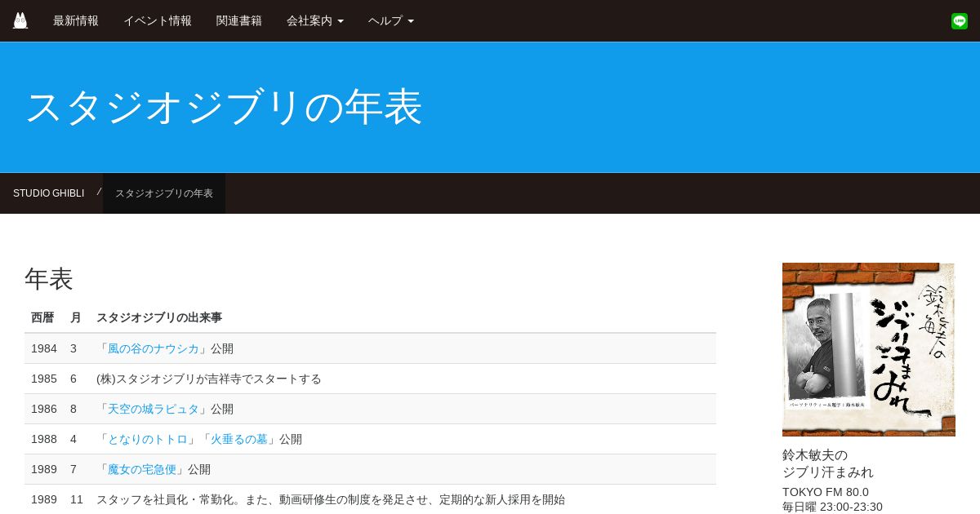Select year cell 1985

point(44,379)
